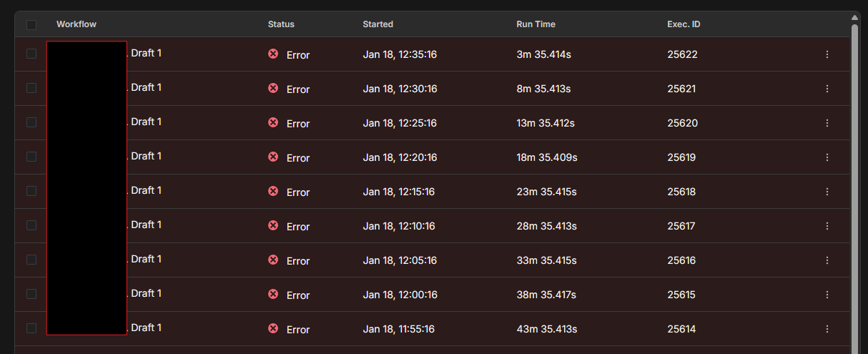Open three-dot menu for execution 25622
The height and width of the screenshot is (354, 868).
pos(827,54)
